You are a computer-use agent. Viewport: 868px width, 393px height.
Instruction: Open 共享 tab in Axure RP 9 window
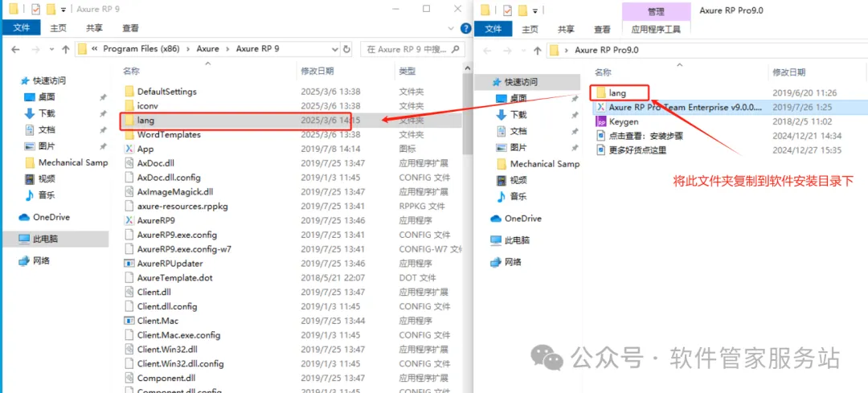[95, 27]
